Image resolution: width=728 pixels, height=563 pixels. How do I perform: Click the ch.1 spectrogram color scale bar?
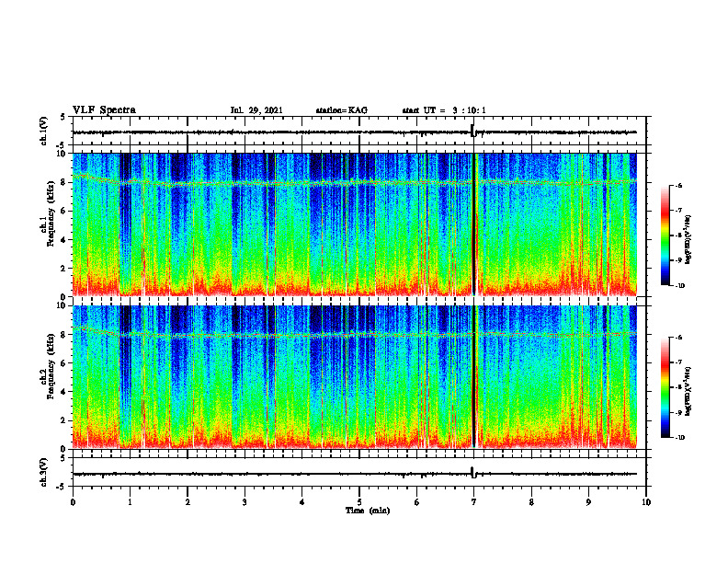[665, 236]
